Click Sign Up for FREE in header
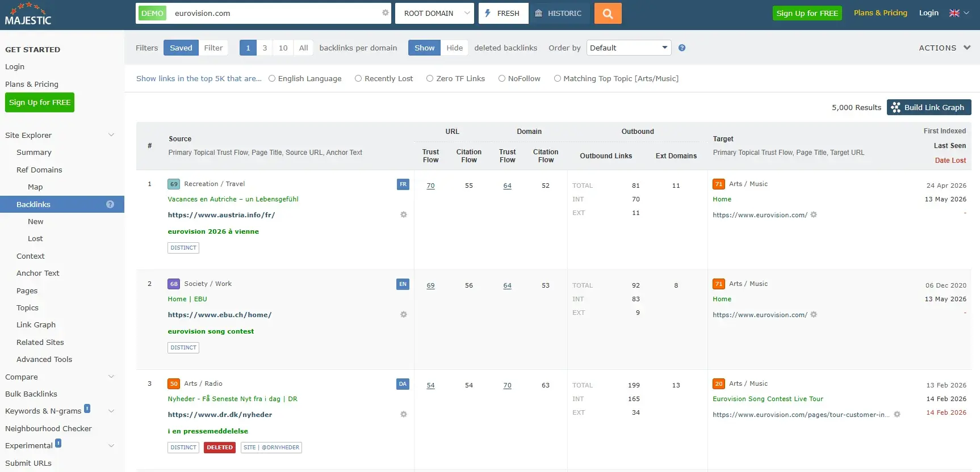This screenshot has height=472, width=980. click(807, 13)
